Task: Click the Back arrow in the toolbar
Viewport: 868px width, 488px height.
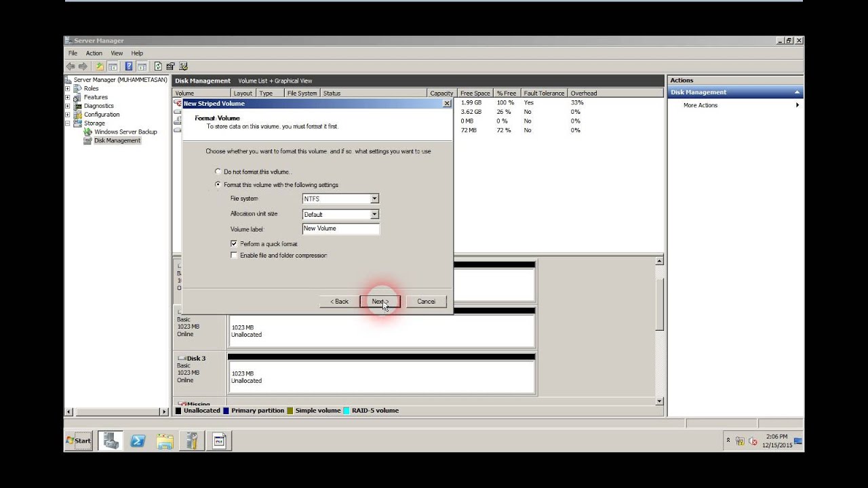Action: (x=70, y=66)
